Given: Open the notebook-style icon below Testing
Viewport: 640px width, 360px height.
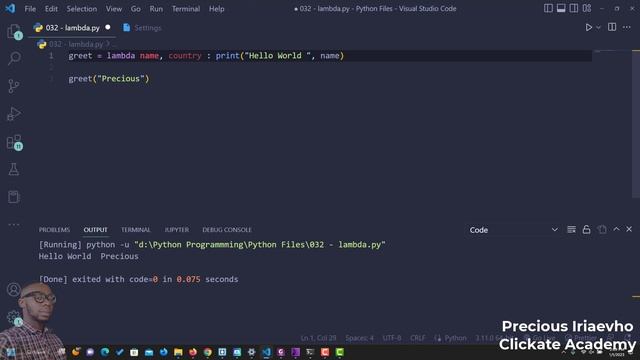Looking at the screenshot, I should click(x=14, y=197).
